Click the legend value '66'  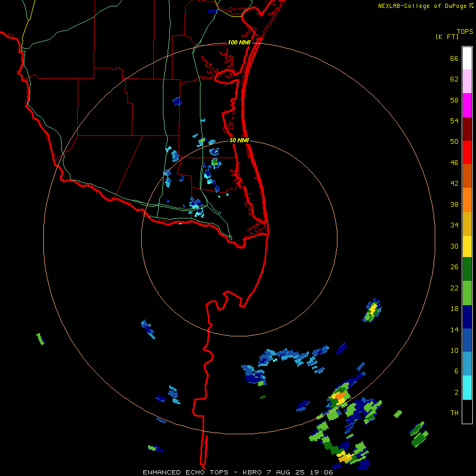(454, 58)
